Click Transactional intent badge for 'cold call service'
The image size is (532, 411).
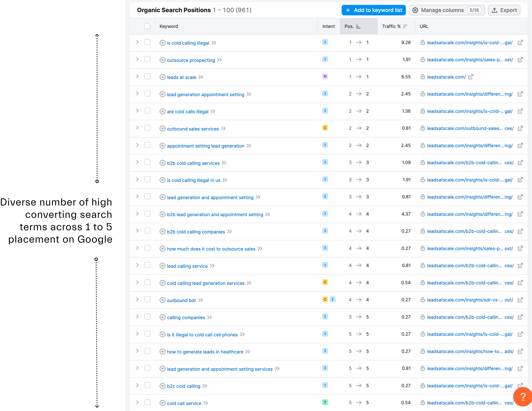[x=325, y=403]
